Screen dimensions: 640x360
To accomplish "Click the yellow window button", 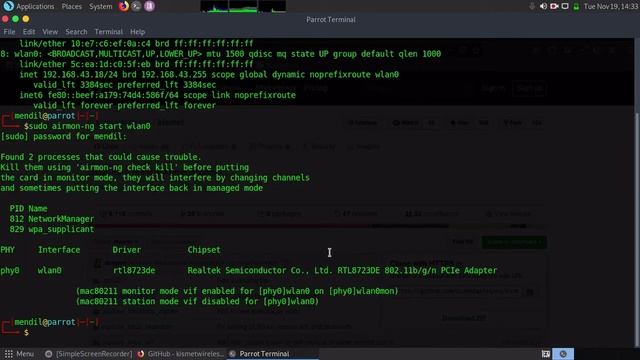I will 26,19.
